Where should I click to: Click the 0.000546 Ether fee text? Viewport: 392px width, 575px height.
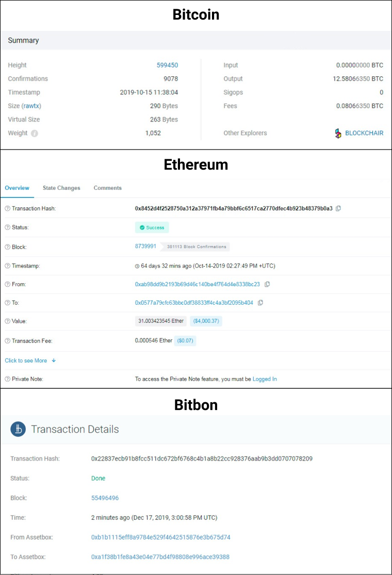click(154, 341)
